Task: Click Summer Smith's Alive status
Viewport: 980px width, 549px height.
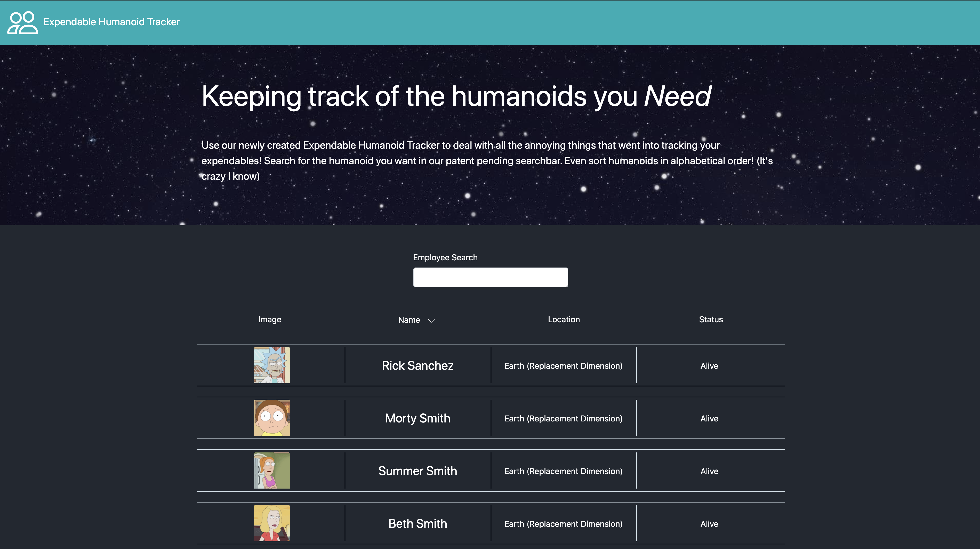Action: pos(709,471)
